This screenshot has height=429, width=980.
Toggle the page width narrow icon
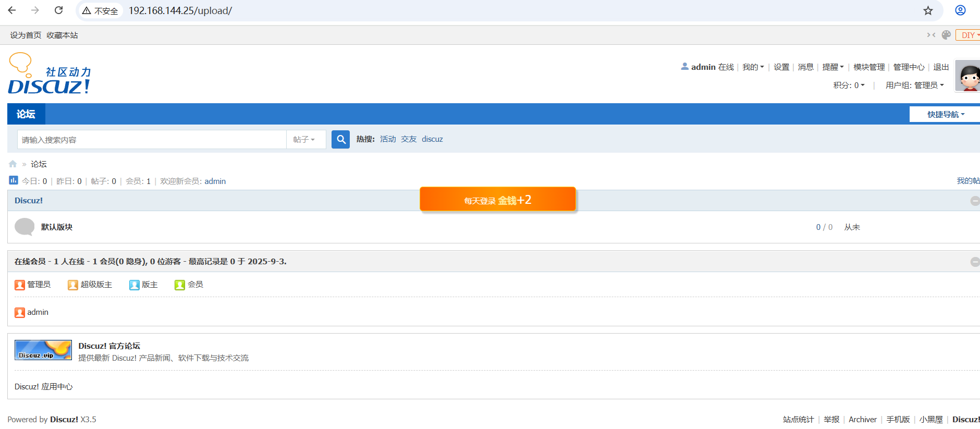pyautogui.click(x=931, y=35)
